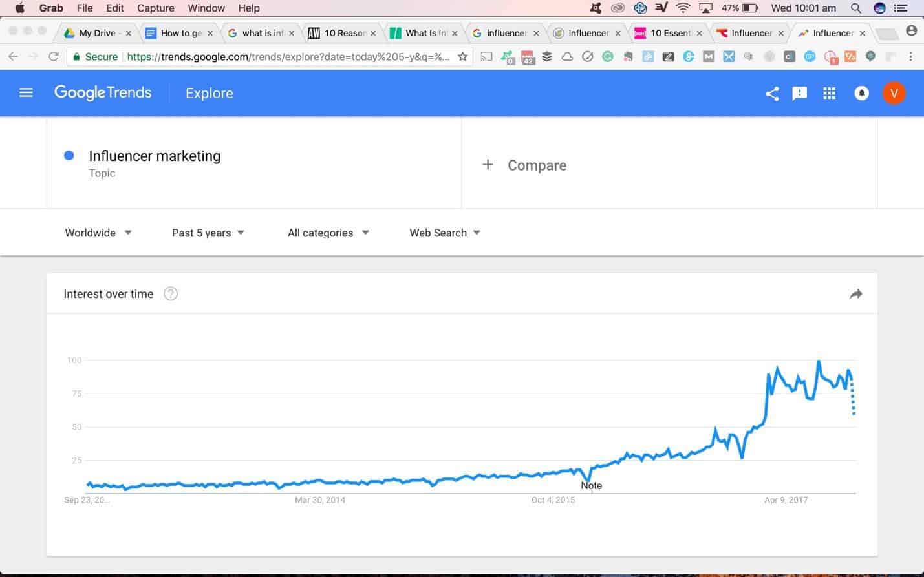Click the blue dot beside Influencer marketing
The image size is (924, 577).
pyautogui.click(x=69, y=155)
